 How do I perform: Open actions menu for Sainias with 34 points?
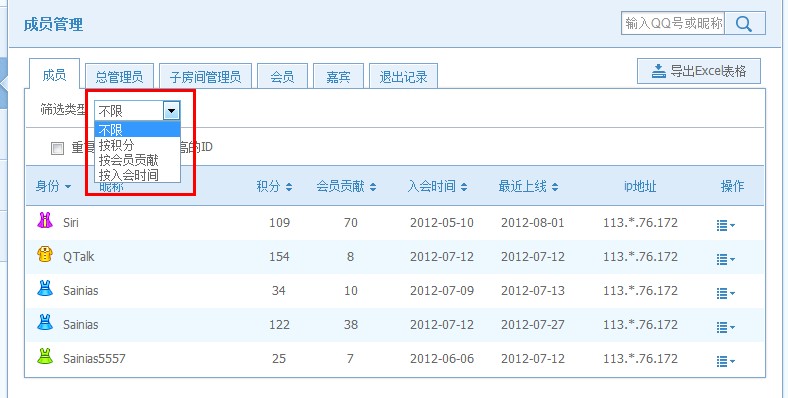(x=726, y=293)
